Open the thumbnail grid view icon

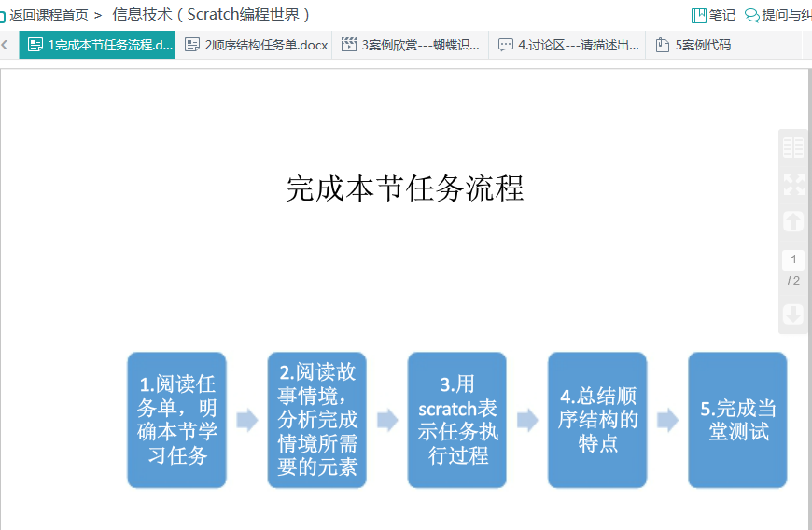(792, 147)
